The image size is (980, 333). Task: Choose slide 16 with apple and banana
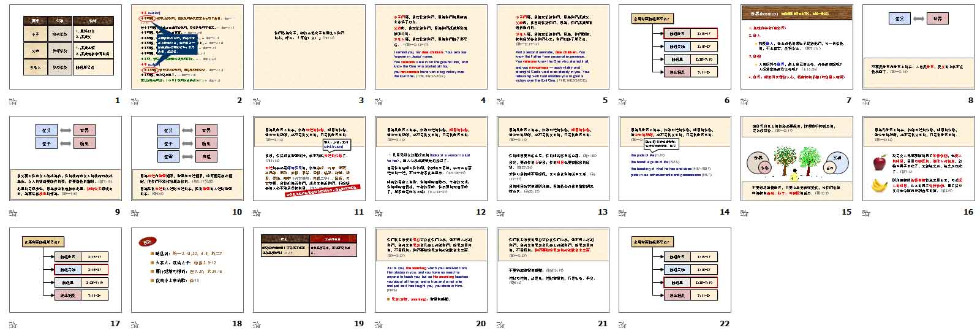[x=919, y=159]
